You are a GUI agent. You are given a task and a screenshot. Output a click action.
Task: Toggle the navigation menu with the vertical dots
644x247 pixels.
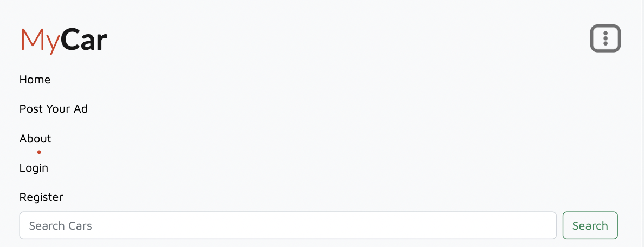[606, 38]
